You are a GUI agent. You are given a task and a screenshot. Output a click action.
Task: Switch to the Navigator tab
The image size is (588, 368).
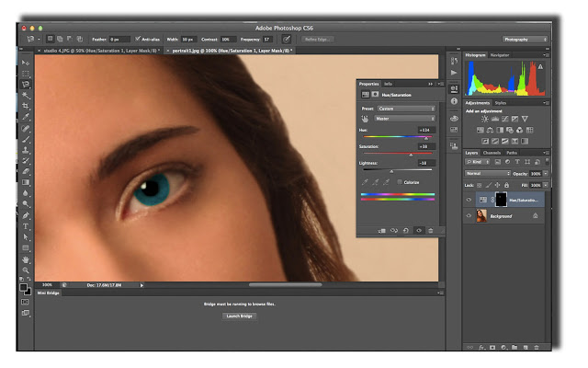click(500, 55)
